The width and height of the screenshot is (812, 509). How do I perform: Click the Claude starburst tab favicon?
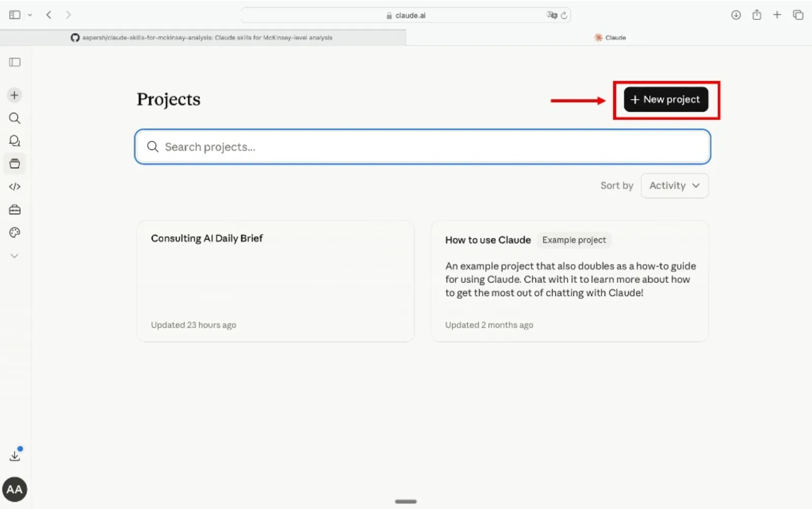[598, 38]
